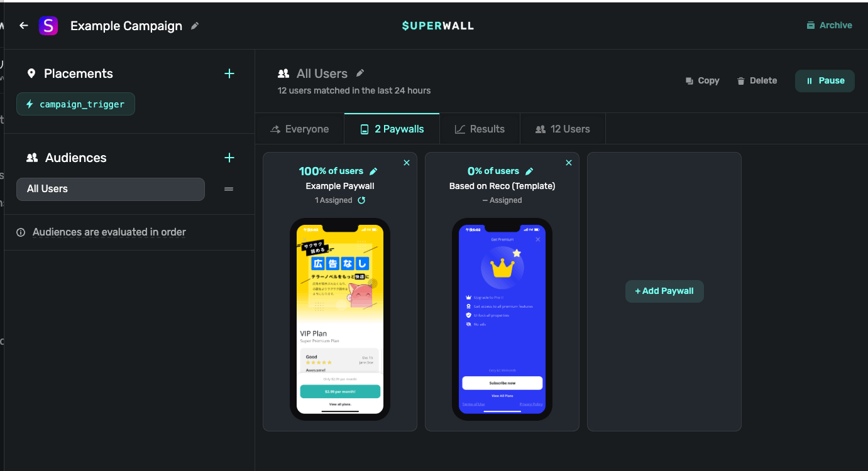Reset assignments for Example Paywall
The image size is (868, 471).
click(361, 200)
